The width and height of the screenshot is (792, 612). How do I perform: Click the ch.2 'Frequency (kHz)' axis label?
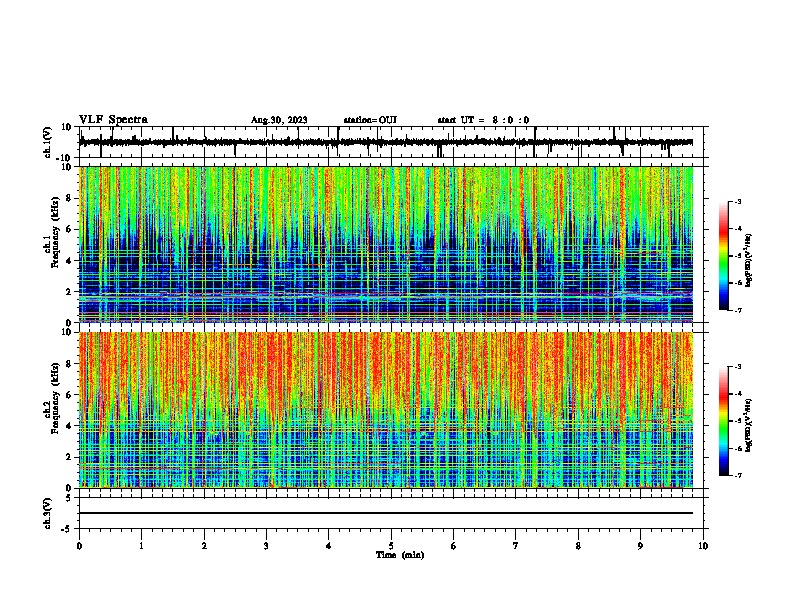pyautogui.click(x=56, y=398)
